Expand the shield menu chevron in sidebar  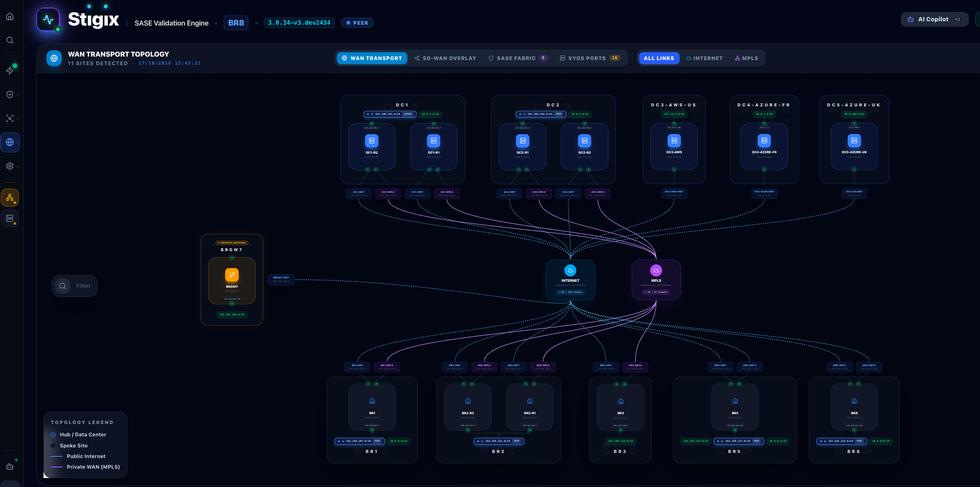[x=18, y=95]
